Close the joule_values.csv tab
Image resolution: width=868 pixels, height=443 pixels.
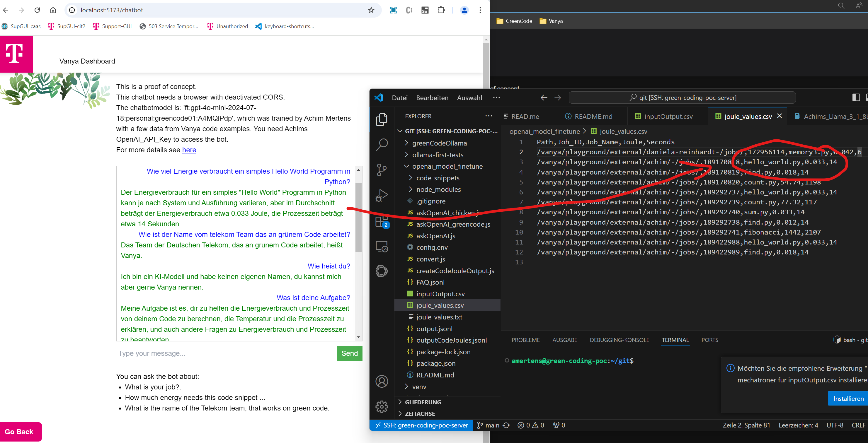pos(779,116)
